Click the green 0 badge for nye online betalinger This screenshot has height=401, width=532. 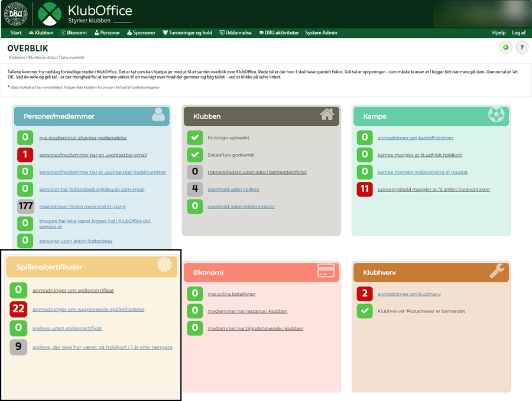tap(194, 294)
